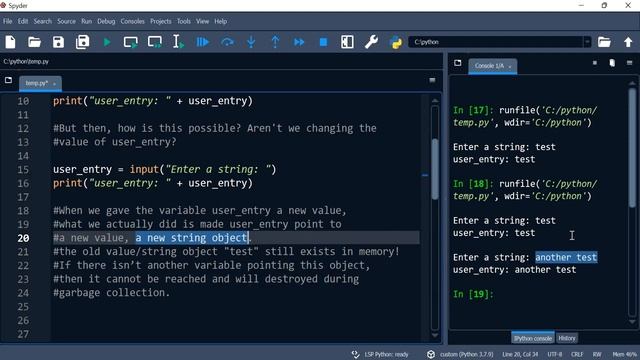
Task: Open the File menu
Action: [8, 21]
